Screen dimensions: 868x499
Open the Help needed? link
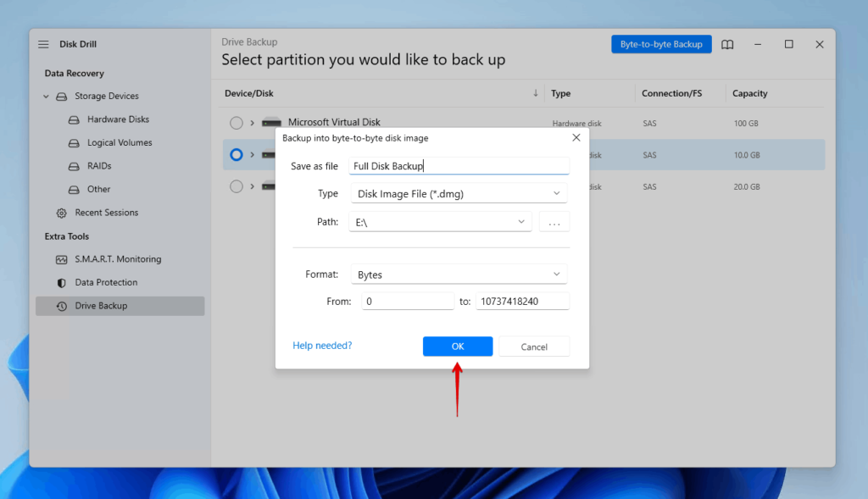coord(322,346)
